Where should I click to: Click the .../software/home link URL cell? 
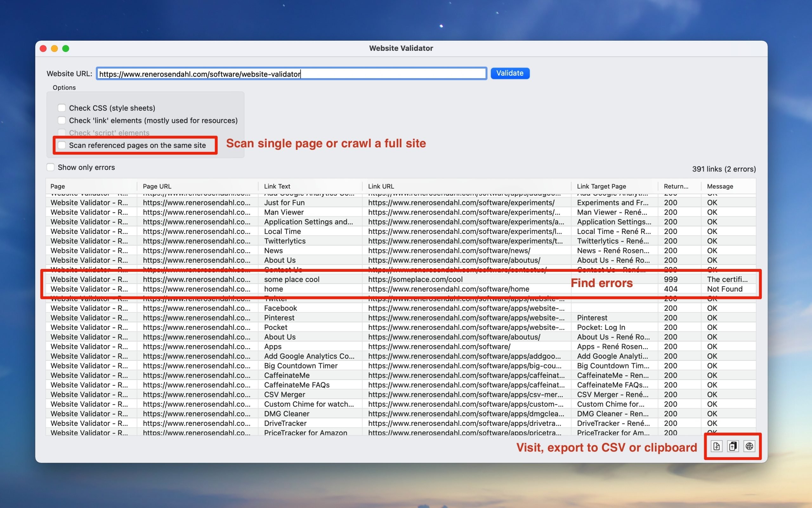pyautogui.click(x=449, y=289)
